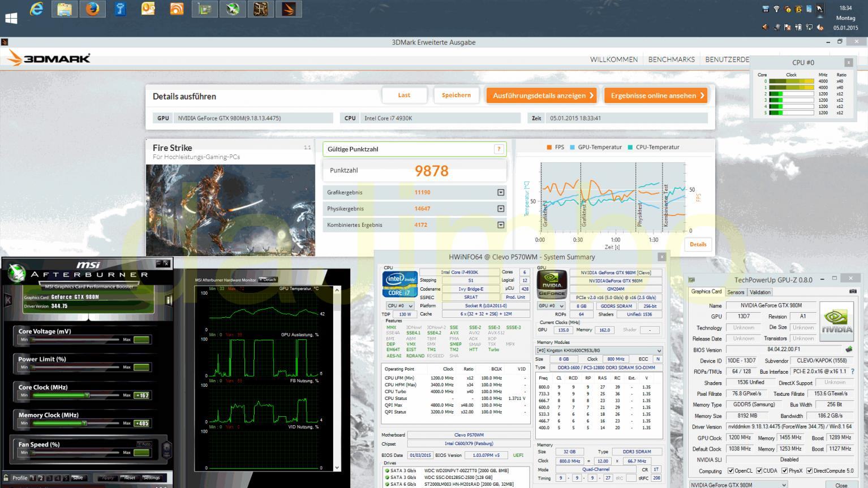
Task: Click the Wi-Fi tray icon
Action: [776, 9]
